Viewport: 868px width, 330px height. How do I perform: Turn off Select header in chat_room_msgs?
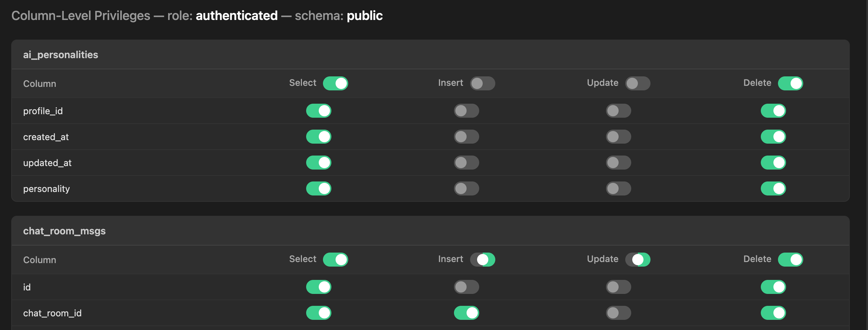pyautogui.click(x=335, y=259)
